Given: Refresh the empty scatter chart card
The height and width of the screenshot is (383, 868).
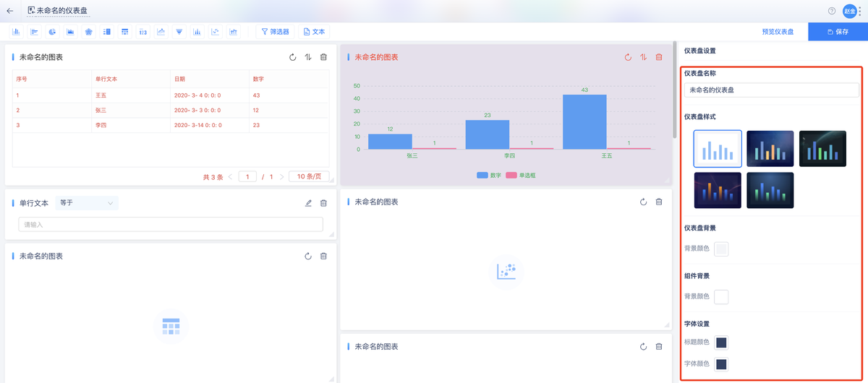Looking at the screenshot, I should click(643, 202).
